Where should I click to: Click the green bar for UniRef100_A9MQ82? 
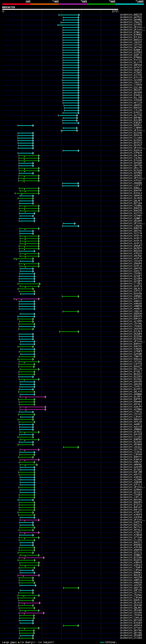(x=71, y=297)
